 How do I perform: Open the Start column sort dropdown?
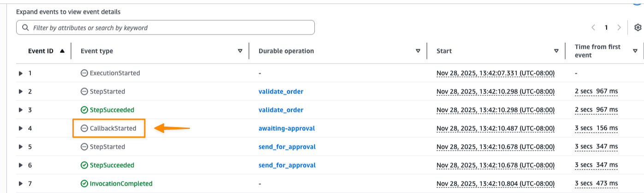coord(556,51)
